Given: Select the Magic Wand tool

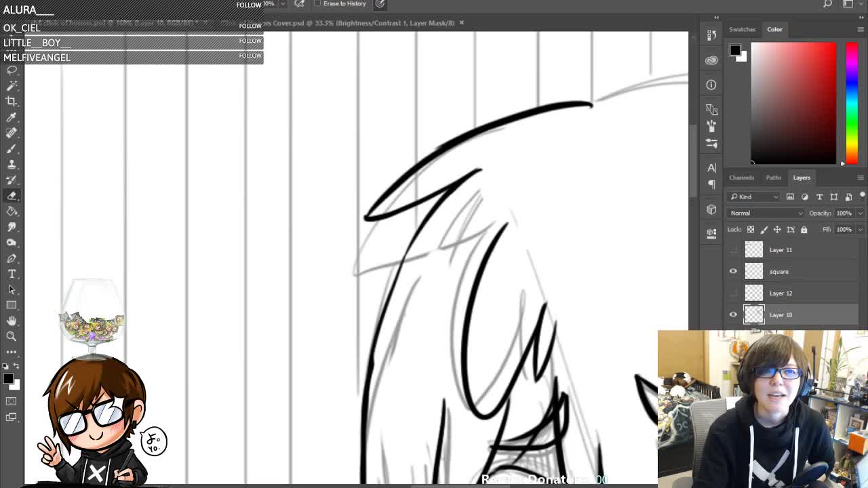Looking at the screenshot, I should pos(12,85).
